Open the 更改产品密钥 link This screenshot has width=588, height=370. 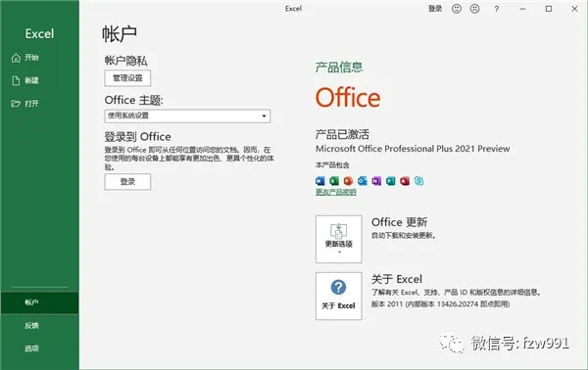point(335,192)
